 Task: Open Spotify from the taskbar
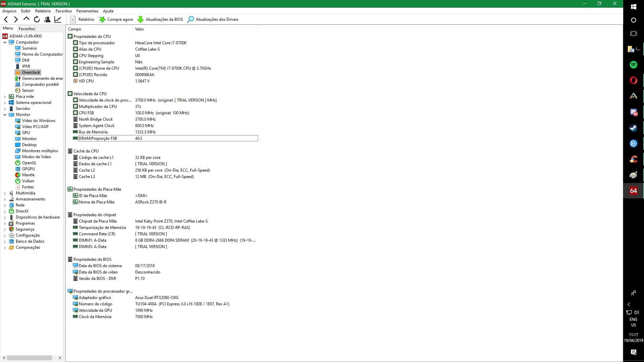[633, 65]
